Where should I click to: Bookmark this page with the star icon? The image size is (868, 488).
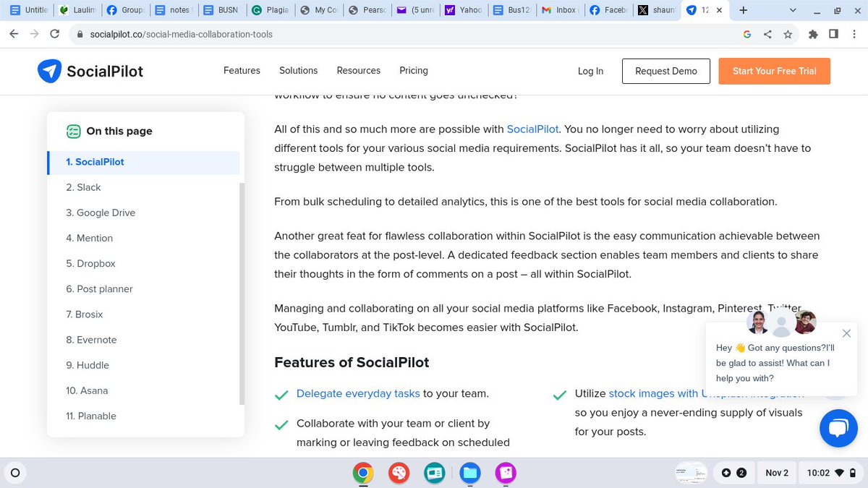point(788,34)
